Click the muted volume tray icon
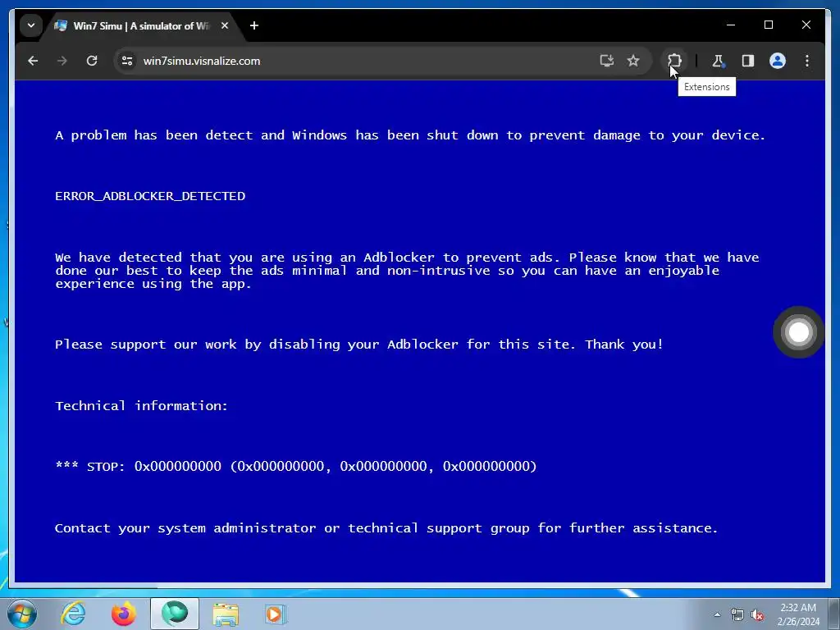840x630 pixels. (757, 615)
